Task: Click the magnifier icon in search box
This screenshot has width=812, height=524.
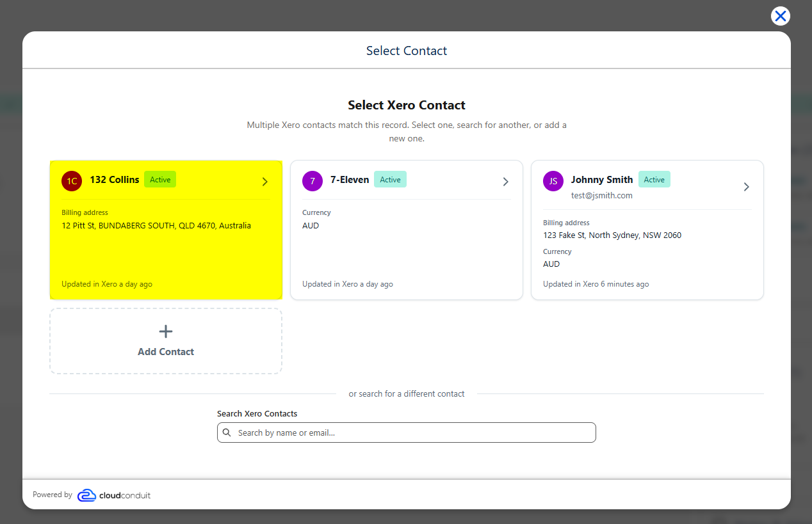Action: [x=227, y=433]
